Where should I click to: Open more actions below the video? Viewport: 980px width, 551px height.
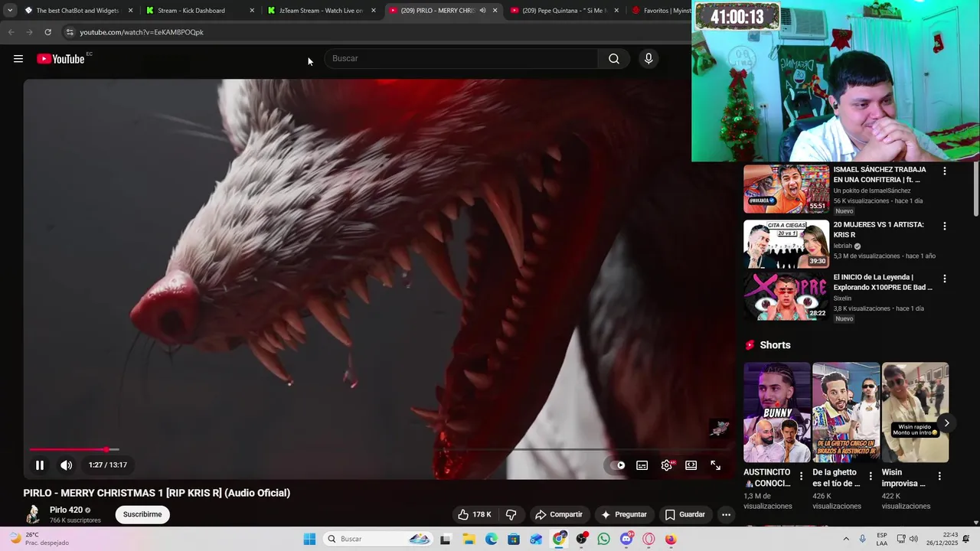726,514
